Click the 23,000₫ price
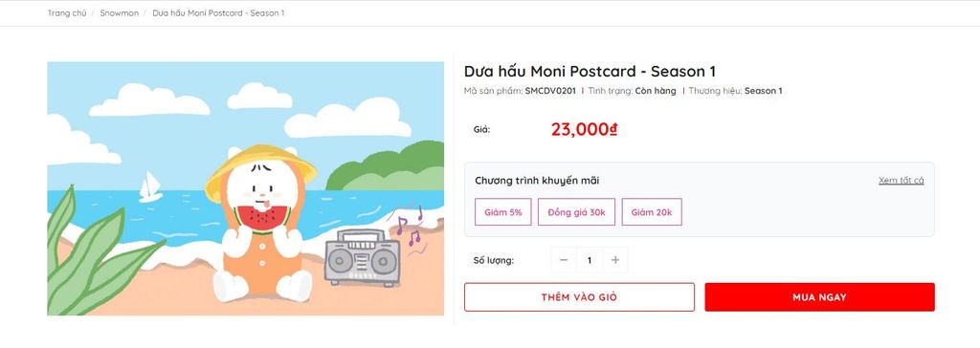980x348 pixels. (585, 129)
